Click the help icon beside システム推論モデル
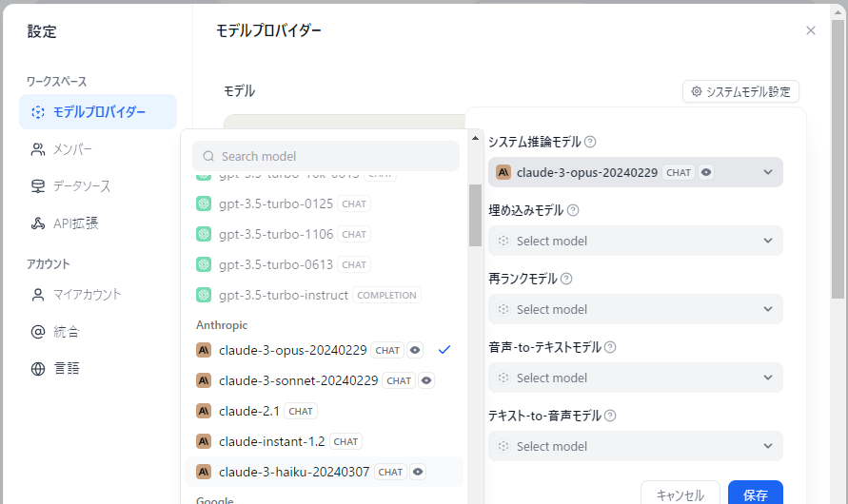 coord(590,142)
